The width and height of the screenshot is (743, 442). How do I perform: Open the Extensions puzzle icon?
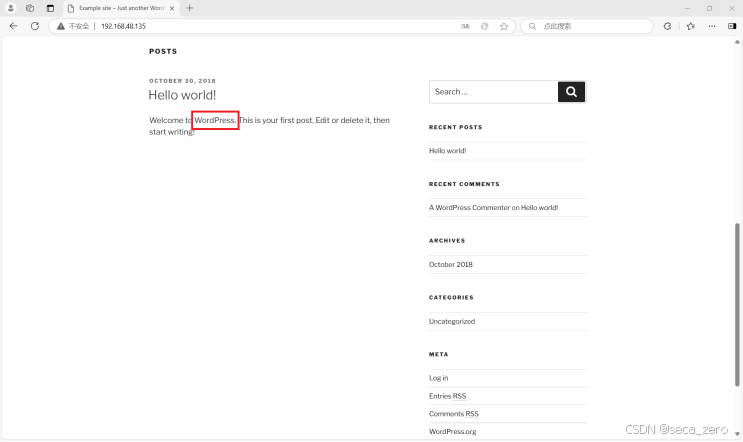click(x=667, y=26)
